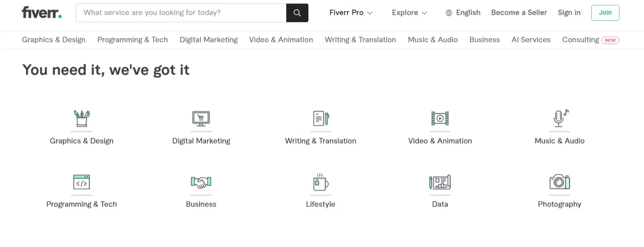Open the Writing & Translation document icon
This screenshot has height=247, width=644.
[x=321, y=118]
